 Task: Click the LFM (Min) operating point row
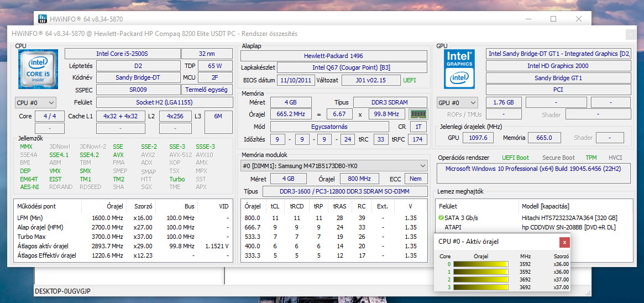(123, 218)
